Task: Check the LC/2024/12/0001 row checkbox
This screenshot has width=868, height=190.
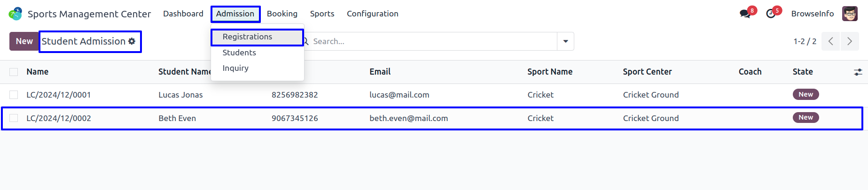Action: pyautogui.click(x=14, y=95)
